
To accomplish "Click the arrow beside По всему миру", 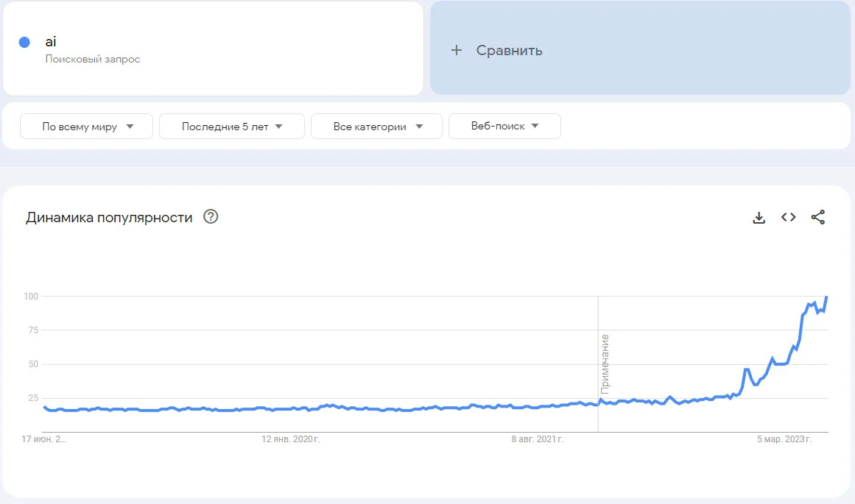I will point(130,127).
